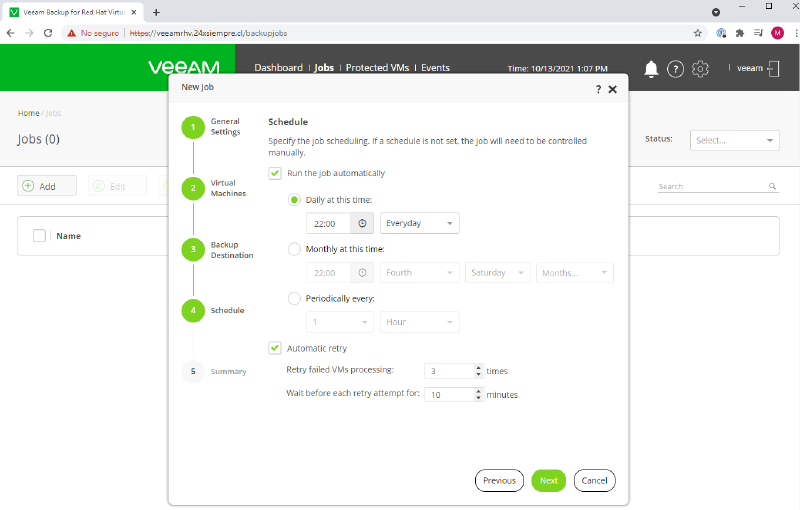
Task: Click the Next button
Action: [x=548, y=480]
